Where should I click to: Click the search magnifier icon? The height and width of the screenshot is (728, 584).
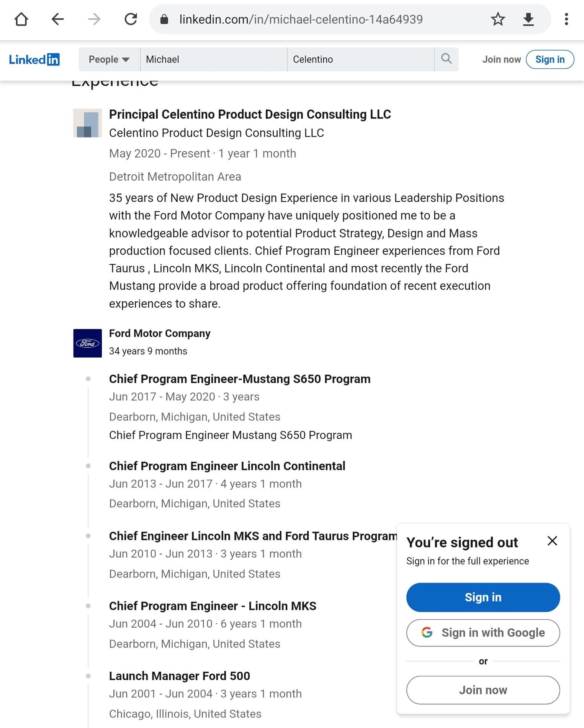click(447, 59)
